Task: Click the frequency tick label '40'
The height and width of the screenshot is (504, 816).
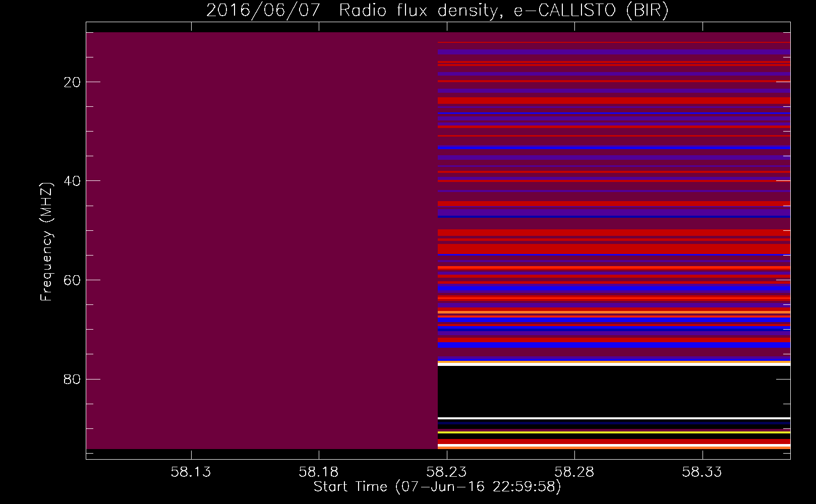Action: [73, 180]
